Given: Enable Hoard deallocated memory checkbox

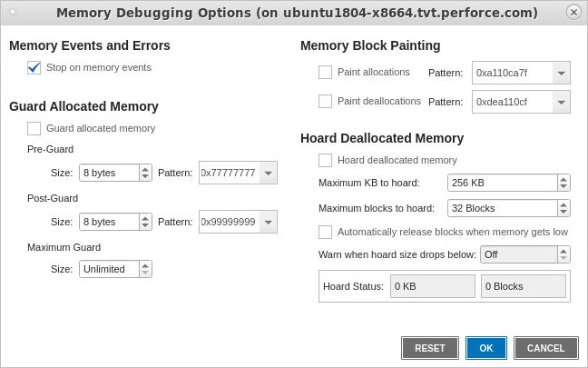Looking at the screenshot, I should [326, 160].
